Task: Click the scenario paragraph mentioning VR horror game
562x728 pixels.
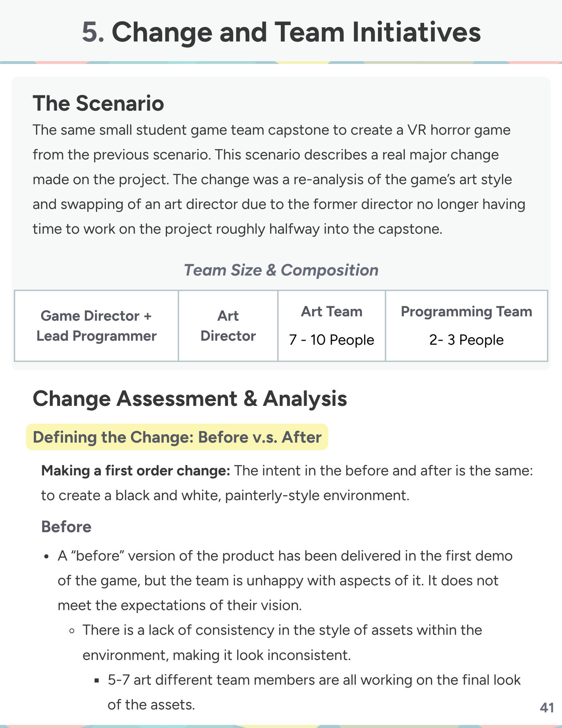Action: [279, 179]
